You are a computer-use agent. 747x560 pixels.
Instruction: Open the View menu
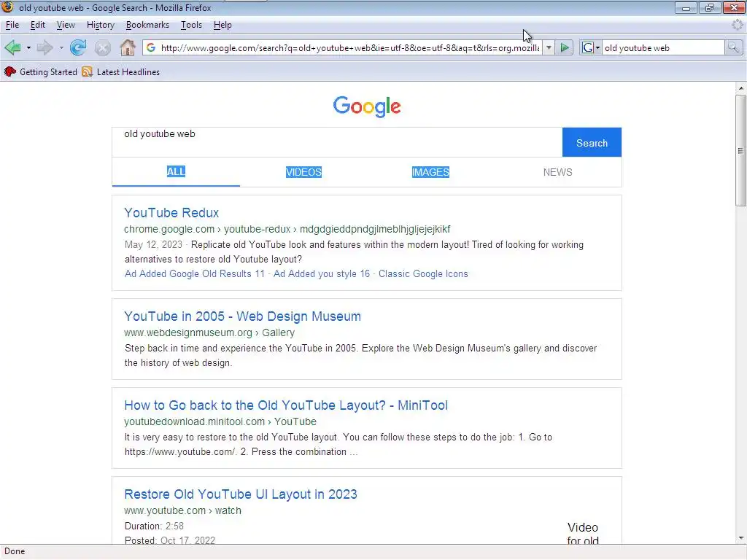[x=66, y=25]
